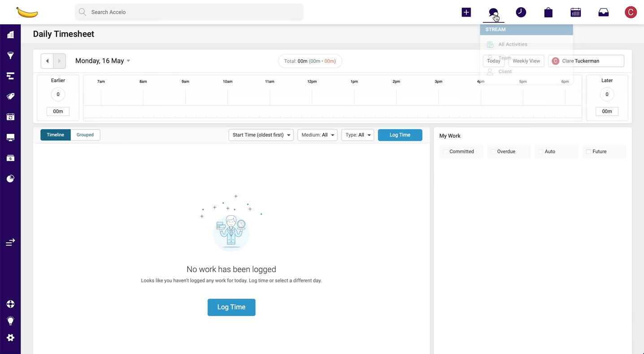
Task: Open the inbox tray icon
Action: [604, 12]
